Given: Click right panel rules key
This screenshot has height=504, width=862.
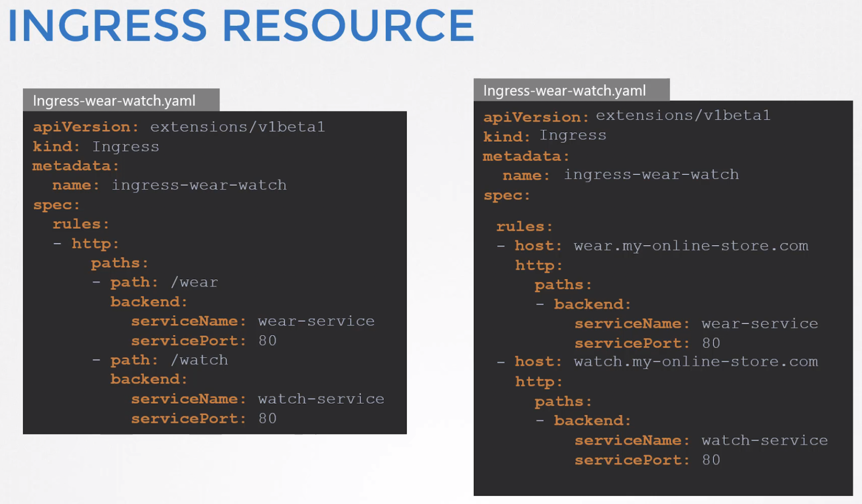Looking at the screenshot, I should click(524, 227).
